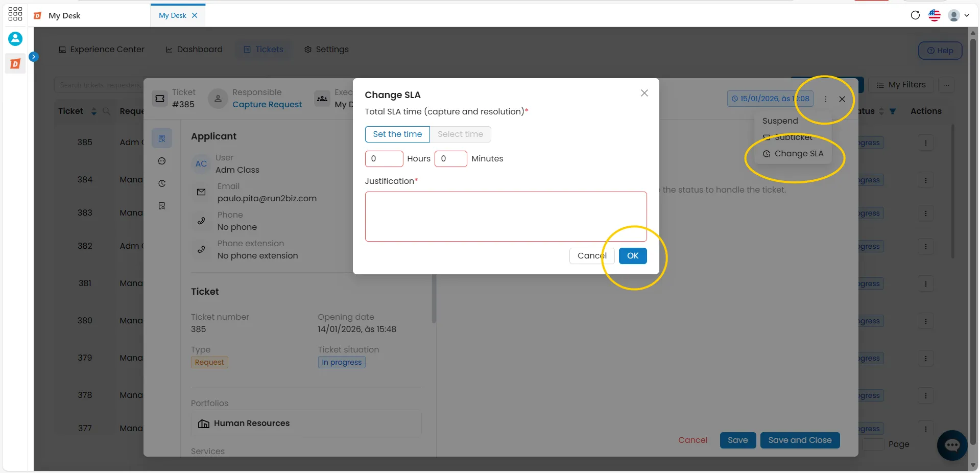This screenshot has height=473, width=980.
Task: Go to Experience Center menu
Action: click(102, 50)
